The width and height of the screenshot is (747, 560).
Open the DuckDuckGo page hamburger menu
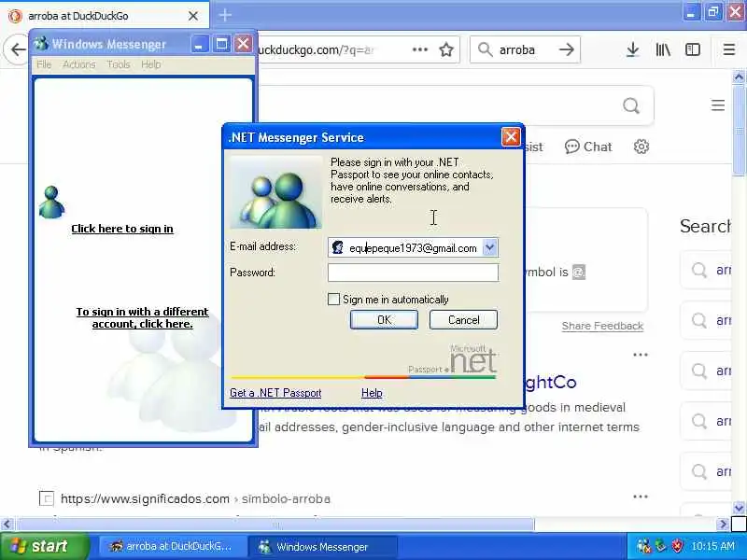pyautogui.click(x=718, y=105)
